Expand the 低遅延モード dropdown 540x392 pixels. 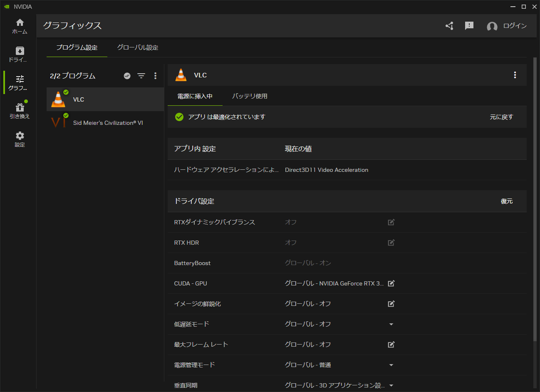(x=391, y=324)
